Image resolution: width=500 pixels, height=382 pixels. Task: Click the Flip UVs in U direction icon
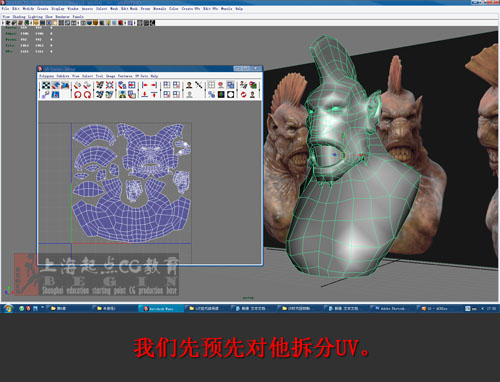click(77, 85)
